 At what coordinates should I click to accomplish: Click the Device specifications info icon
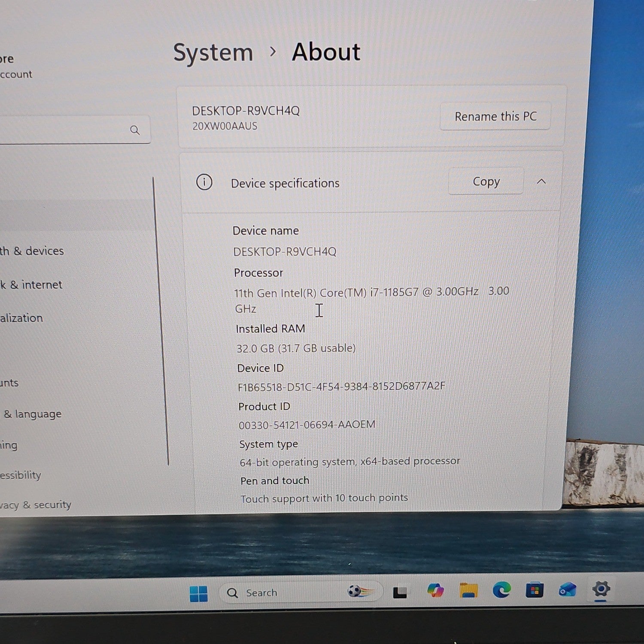[204, 182]
